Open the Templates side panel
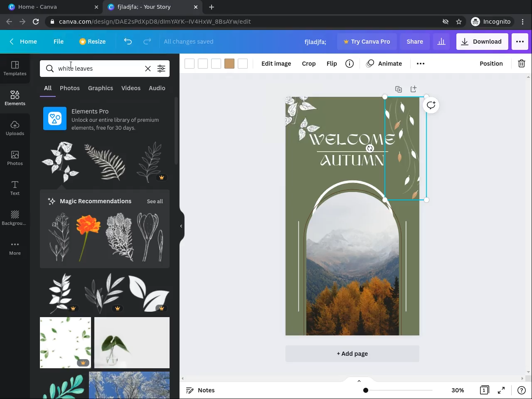Screen dimensions: 532x399 tap(15, 68)
